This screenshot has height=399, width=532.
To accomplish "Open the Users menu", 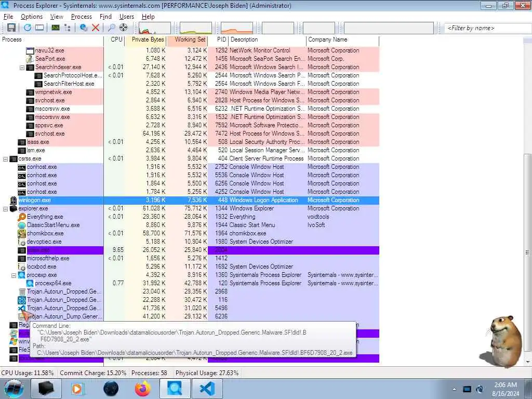I will (127, 17).
